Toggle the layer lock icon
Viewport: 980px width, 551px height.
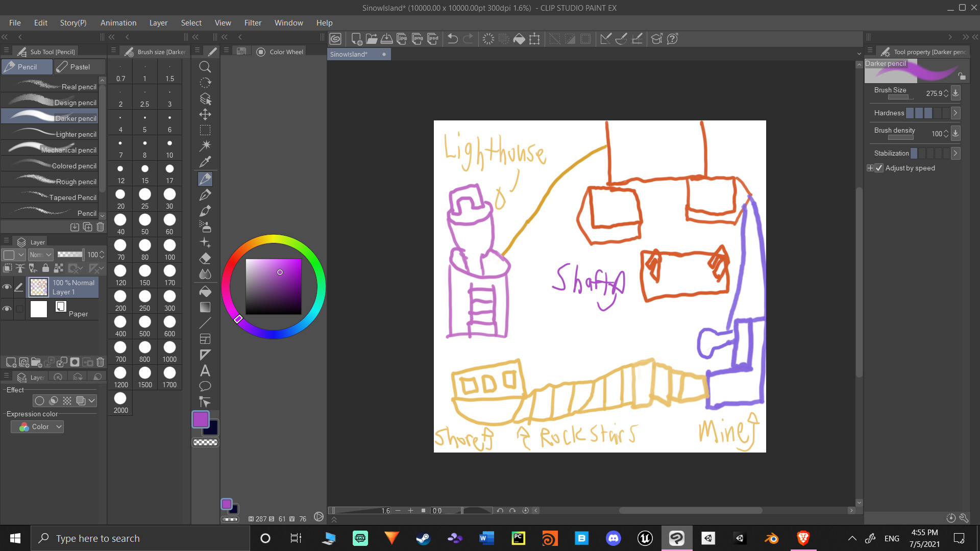tap(45, 268)
